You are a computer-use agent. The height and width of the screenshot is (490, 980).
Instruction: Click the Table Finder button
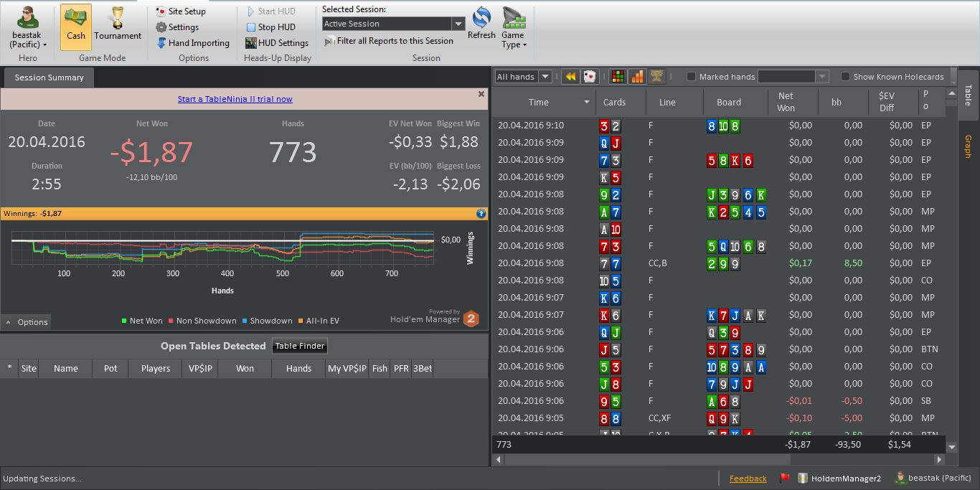tap(300, 346)
